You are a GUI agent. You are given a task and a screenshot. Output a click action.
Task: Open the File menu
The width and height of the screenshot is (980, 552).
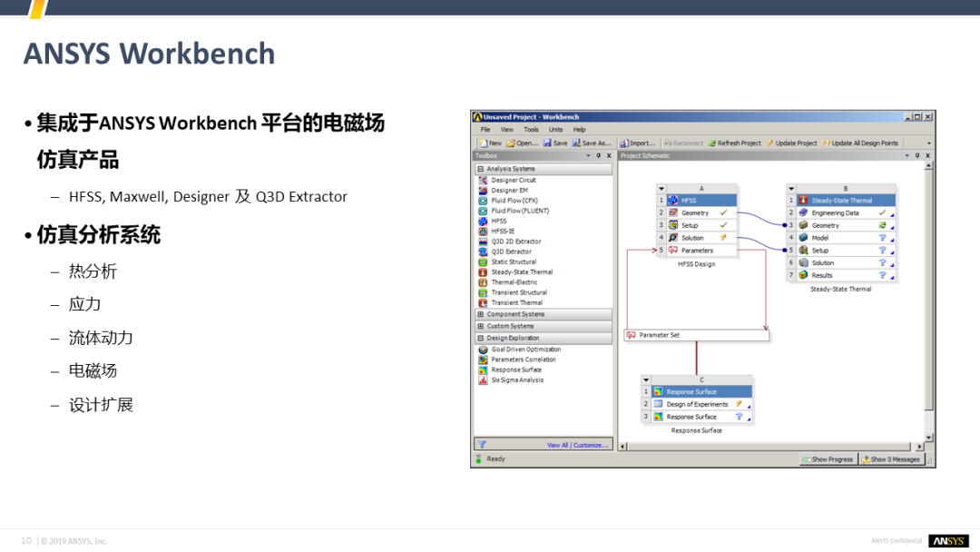point(485,130)
